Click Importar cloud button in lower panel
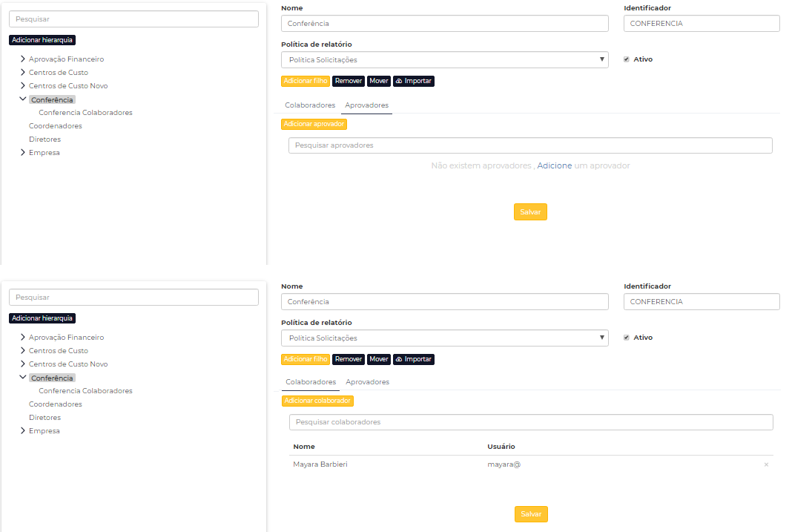 coord(413,360)
